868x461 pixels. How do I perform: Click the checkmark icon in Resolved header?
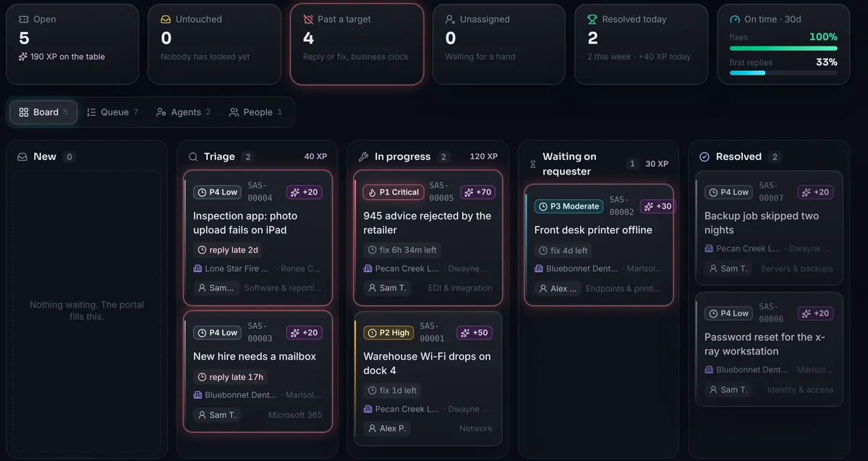click(x=705, y=157)
